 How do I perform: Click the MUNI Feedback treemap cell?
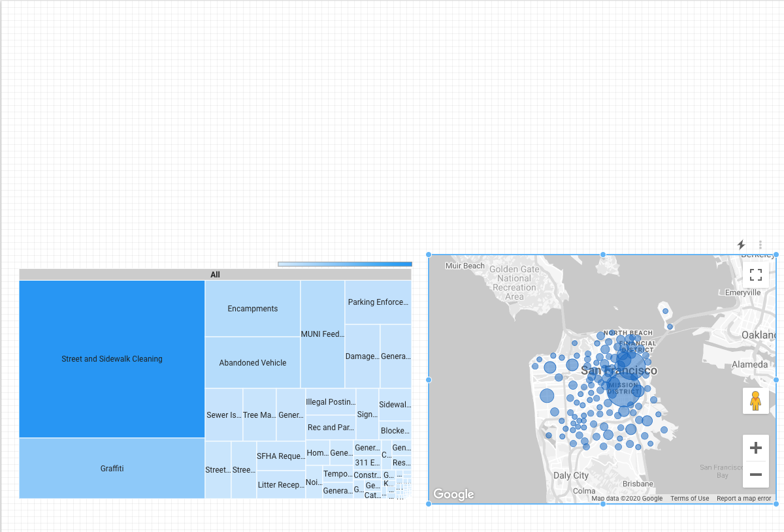click(x=322, y=334)
